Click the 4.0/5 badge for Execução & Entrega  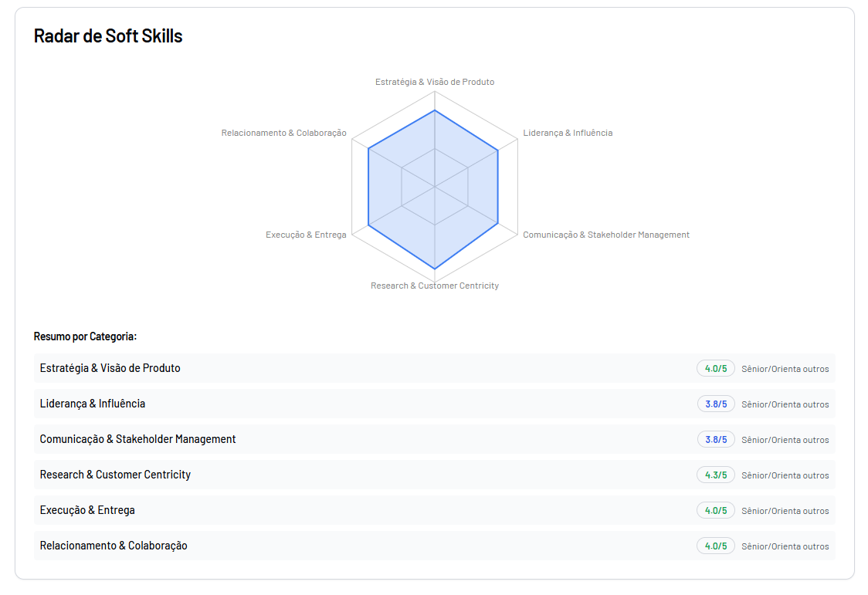715,510
